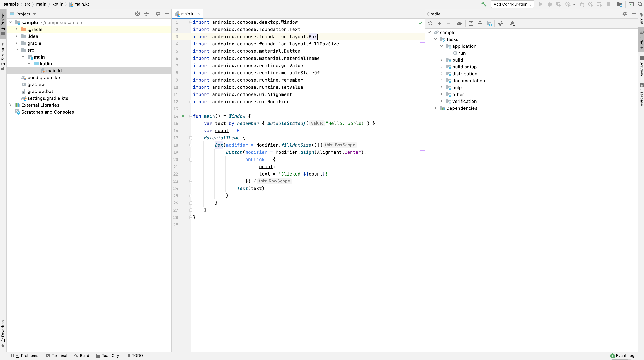Select build.gradle.kts file
This screenshot has width=644, height=360.
point(44,78)
